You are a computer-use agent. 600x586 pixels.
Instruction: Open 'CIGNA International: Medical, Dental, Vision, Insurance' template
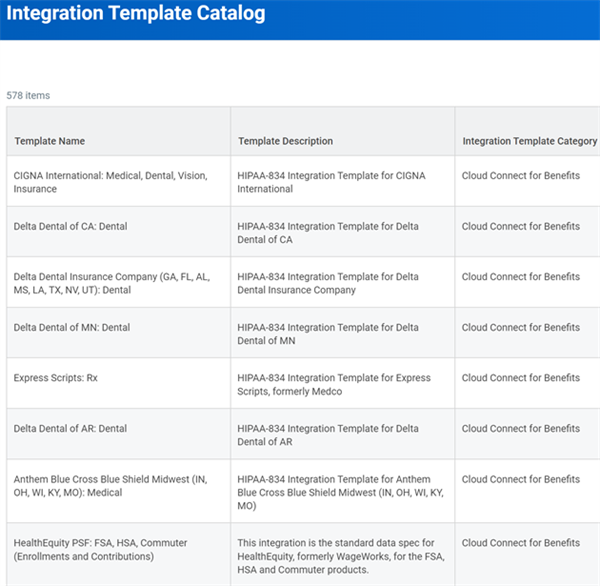click(111, 182)
